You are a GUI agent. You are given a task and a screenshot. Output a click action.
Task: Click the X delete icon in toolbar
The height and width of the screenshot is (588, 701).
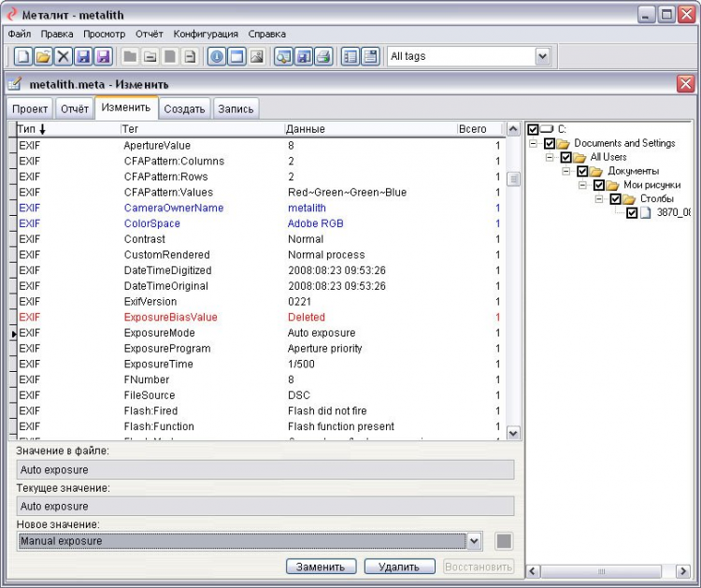[x=64, y=57]
